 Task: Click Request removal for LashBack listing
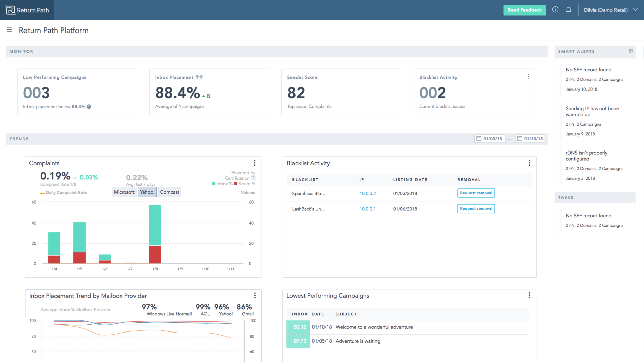point(476,208)
